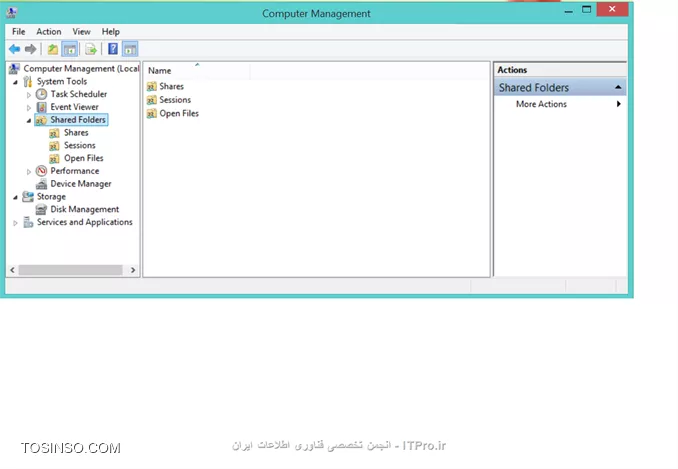Select Open Files text in center list
Image resolution: width=678 pixels, height=469 pixels.
(179, 114)
